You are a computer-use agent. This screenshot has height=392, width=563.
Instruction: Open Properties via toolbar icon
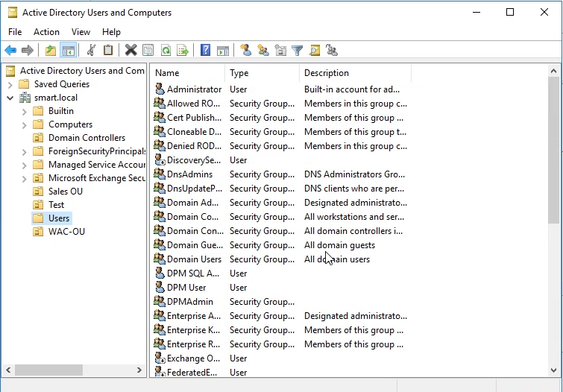point(148,51)
